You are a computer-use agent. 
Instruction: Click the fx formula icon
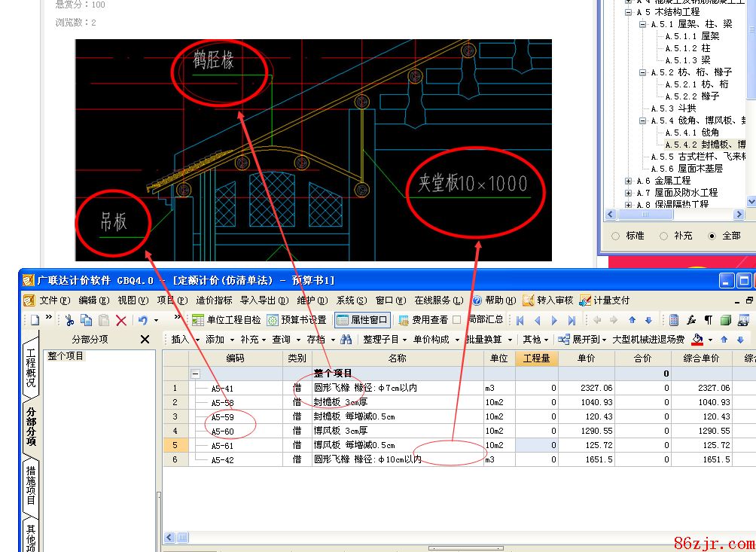[x=691, y=320]
